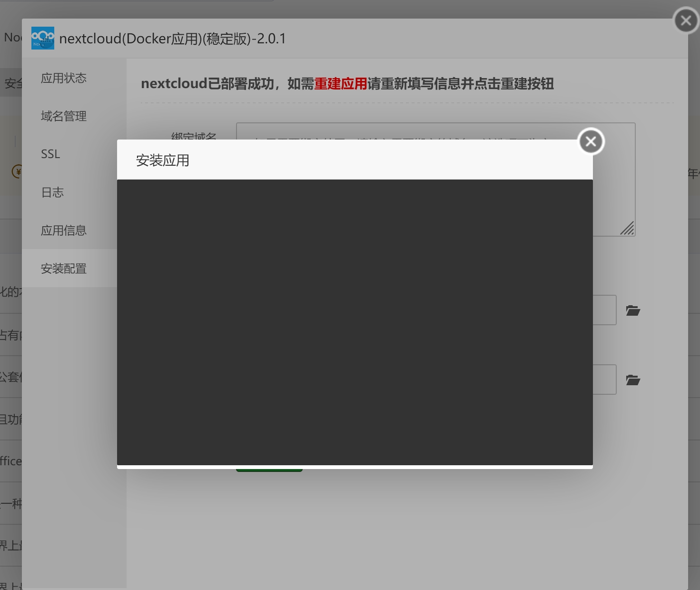Open the 应用信息 tab

64,230
